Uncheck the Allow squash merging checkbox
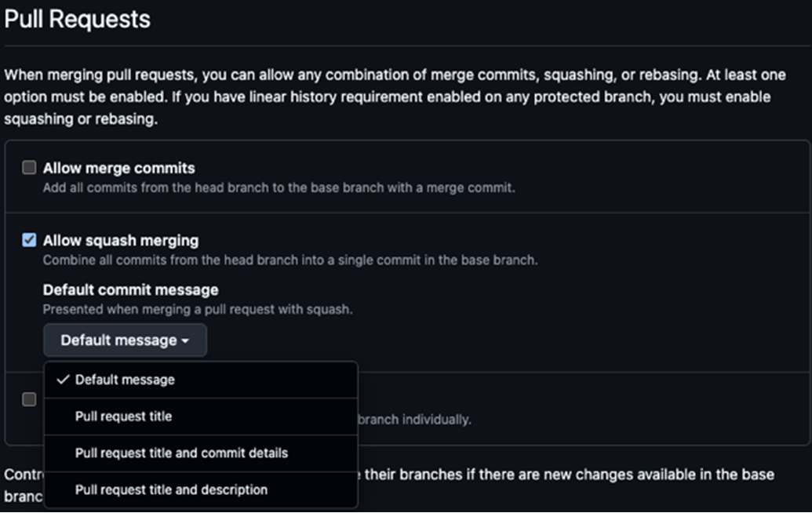The width and height of the screenshot is (812, 513). tap(29, 240)
